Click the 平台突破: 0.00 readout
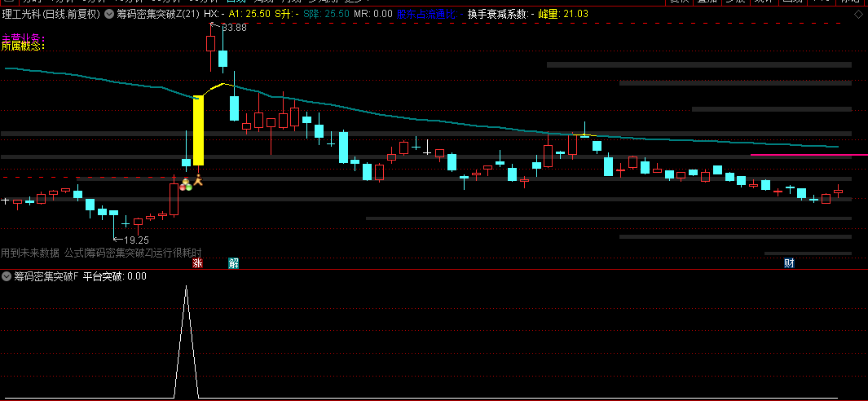The image size is (868, 401). pyautogui.click(x=115, y=275)
